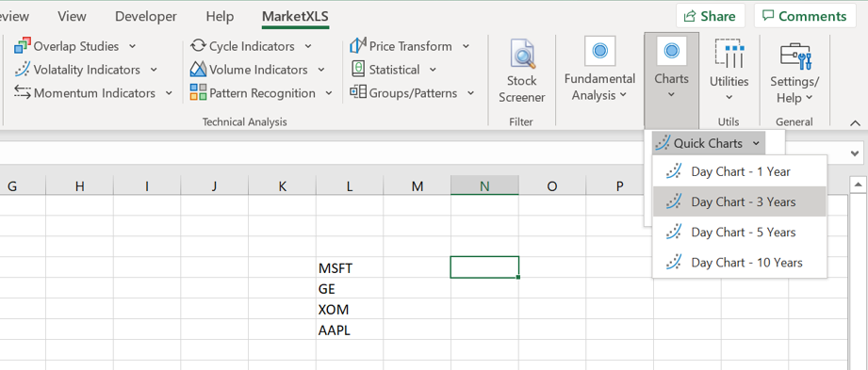
Task: Select column N header
Action: click(485, 185)
